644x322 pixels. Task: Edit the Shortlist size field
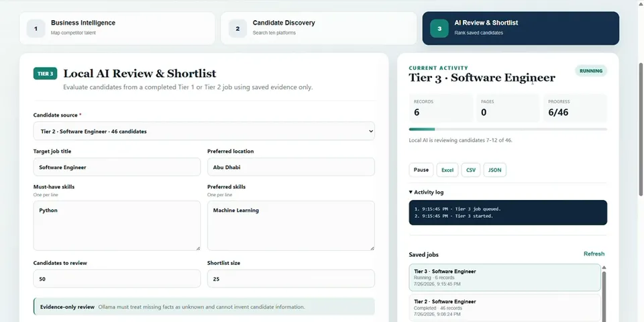[x=290, y=278]
